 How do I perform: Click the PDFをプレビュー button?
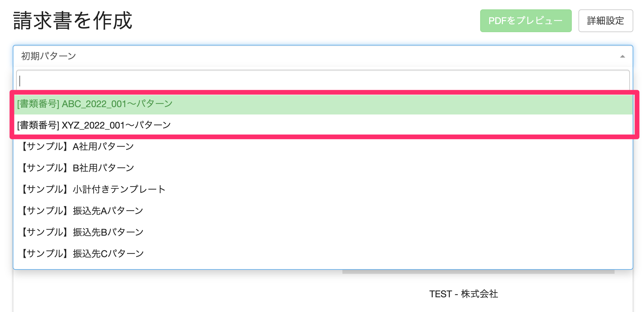point(526,21)
